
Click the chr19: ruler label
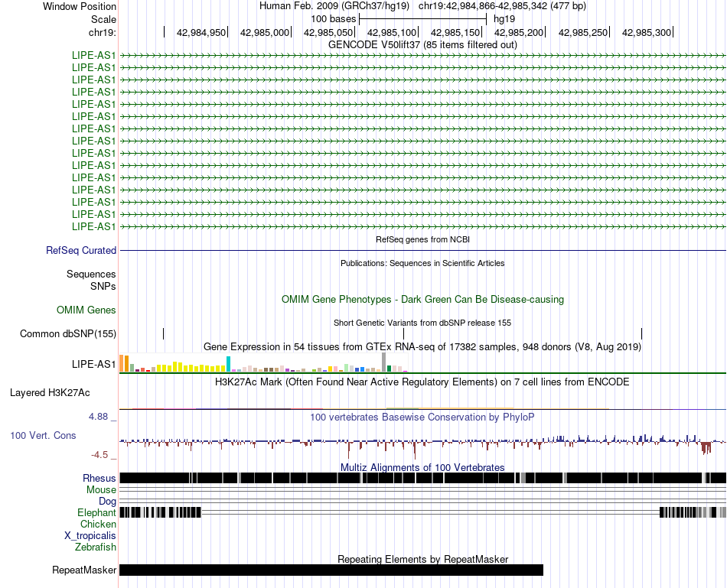tap(102, 32)
